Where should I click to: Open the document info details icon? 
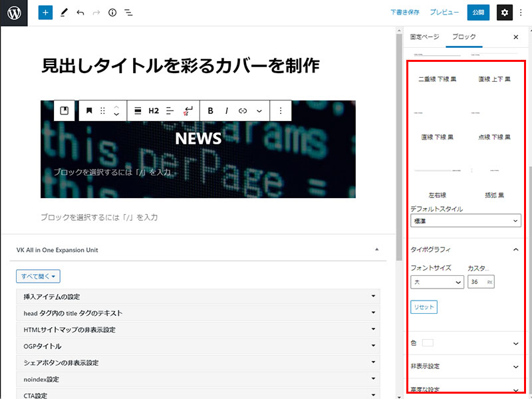112,13
